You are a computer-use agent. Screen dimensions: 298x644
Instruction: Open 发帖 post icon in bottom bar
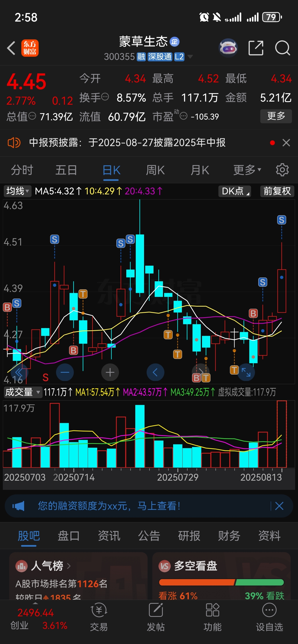(156, 617)
